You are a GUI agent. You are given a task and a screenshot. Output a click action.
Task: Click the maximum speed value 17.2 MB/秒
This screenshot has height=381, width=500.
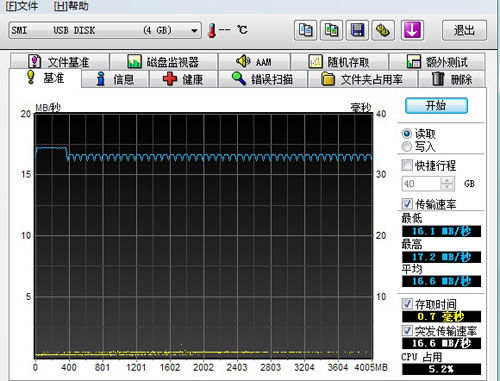click(441, 257)
